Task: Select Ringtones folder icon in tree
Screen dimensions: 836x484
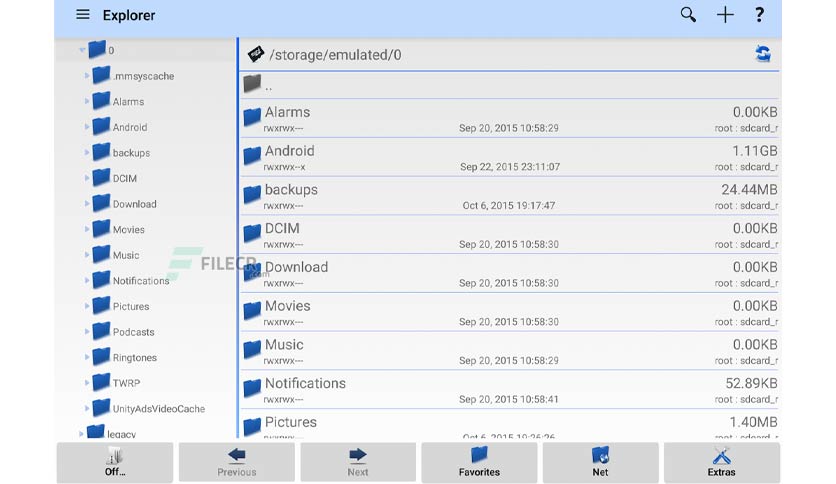Action: [101, 357]
